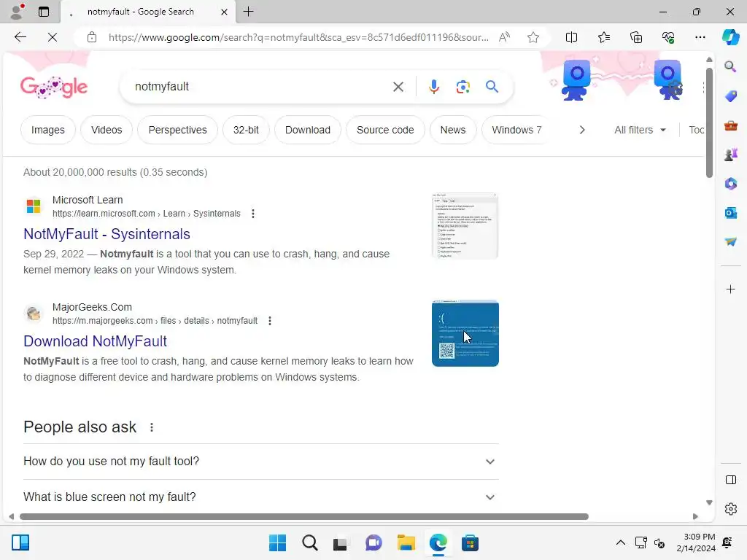
Task: Click the Microsoft Learn result URL
Action: click(146, 214)
